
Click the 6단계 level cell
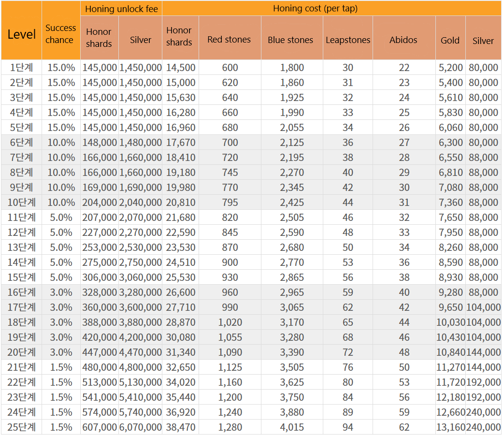coord(22,143)
